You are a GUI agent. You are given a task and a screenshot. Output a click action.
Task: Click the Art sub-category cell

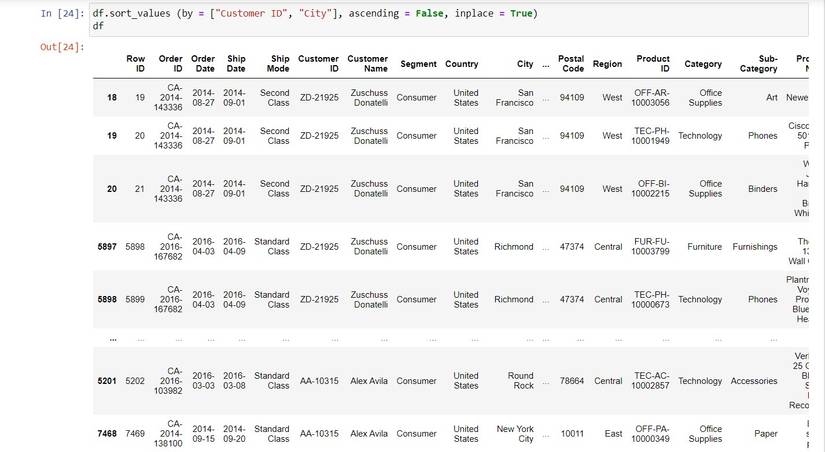coord(771,97)
